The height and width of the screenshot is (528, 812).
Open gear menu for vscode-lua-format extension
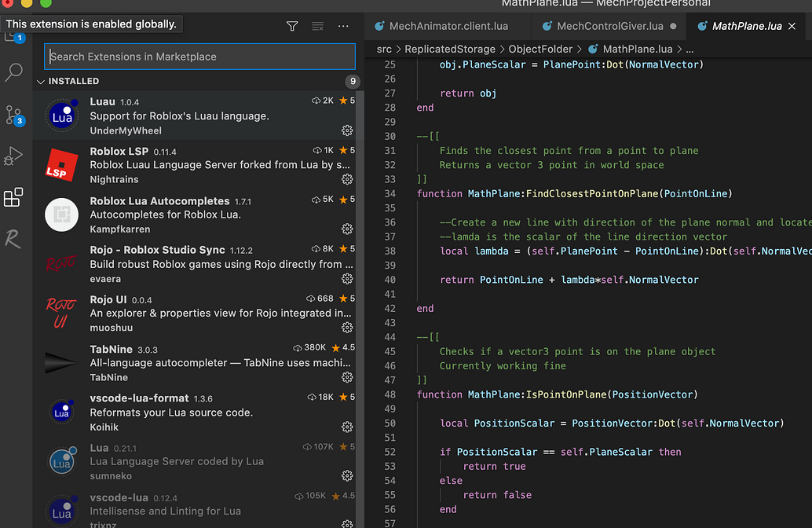(x=346, y=427)
